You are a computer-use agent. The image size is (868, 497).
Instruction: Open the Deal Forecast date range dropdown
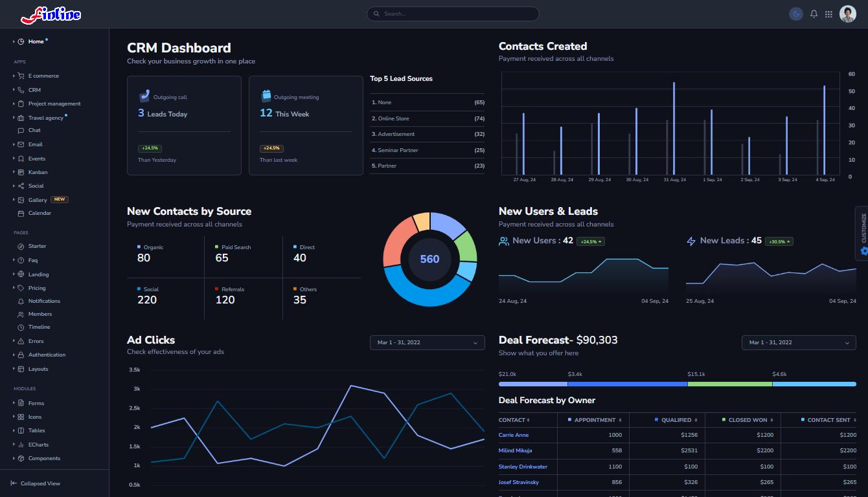pyautogui.click(x=798, y=342)
